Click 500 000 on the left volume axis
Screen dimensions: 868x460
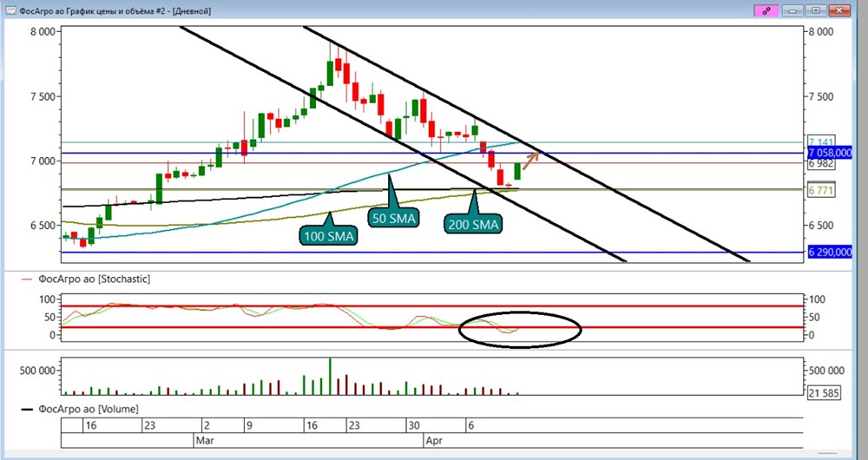point(37,371)
